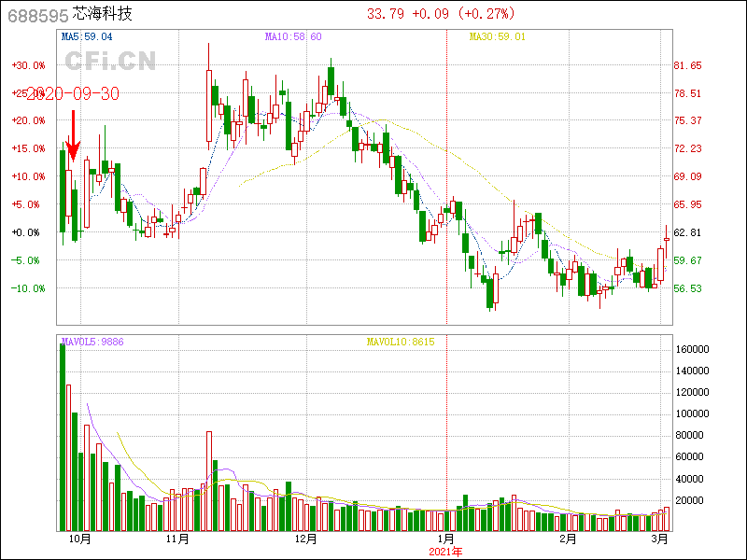
Task: Select the MA5:59.04 indicator label
Action: pos(86,37)
